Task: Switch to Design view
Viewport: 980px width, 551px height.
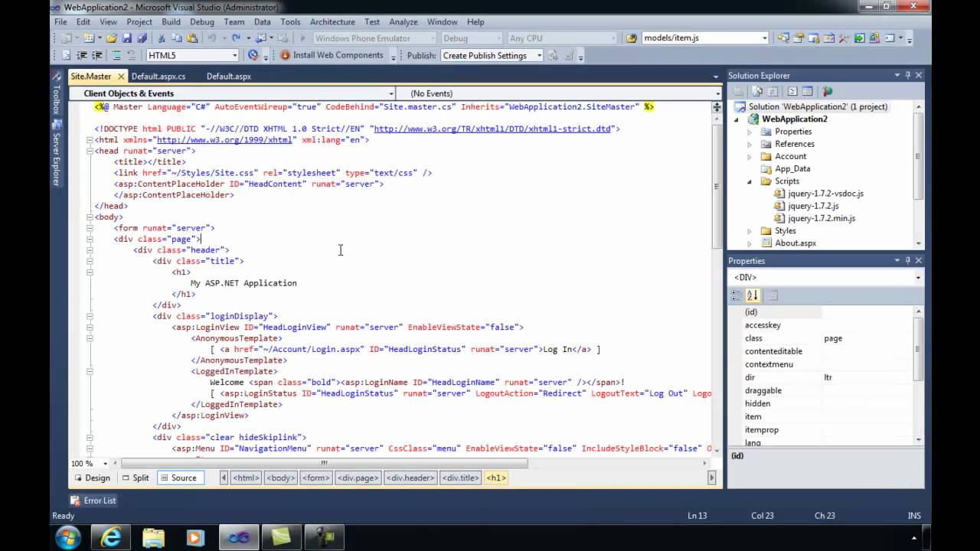Action: pos(91,478)
